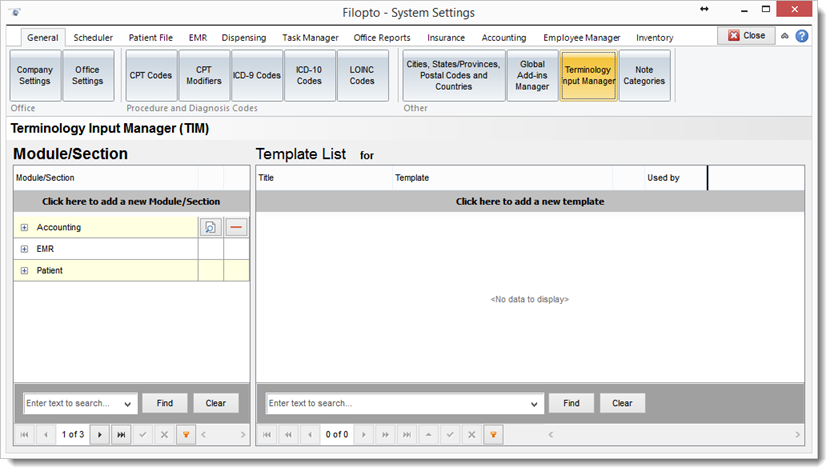This screenshot has width=833, height=474.
Task: Open LOINC Codes
Action: [362, 75]
